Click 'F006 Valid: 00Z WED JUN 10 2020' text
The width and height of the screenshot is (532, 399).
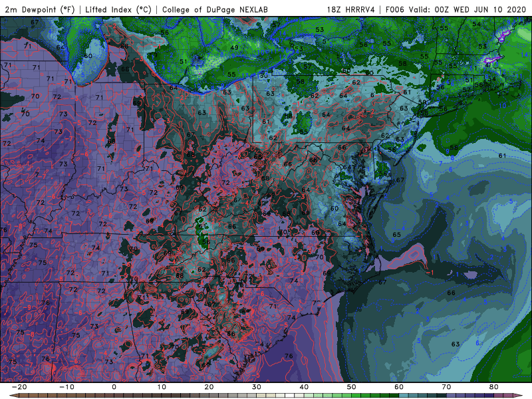coord(456,9)
